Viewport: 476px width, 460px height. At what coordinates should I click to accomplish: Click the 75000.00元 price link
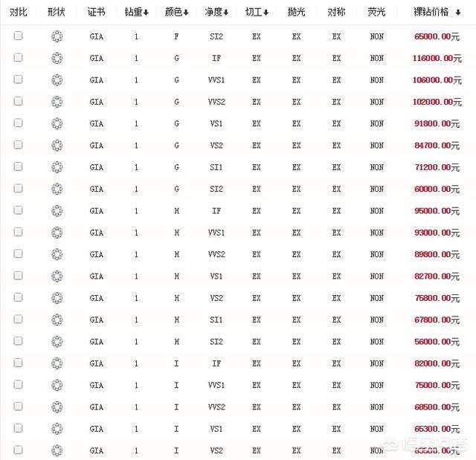coord(437,386)
